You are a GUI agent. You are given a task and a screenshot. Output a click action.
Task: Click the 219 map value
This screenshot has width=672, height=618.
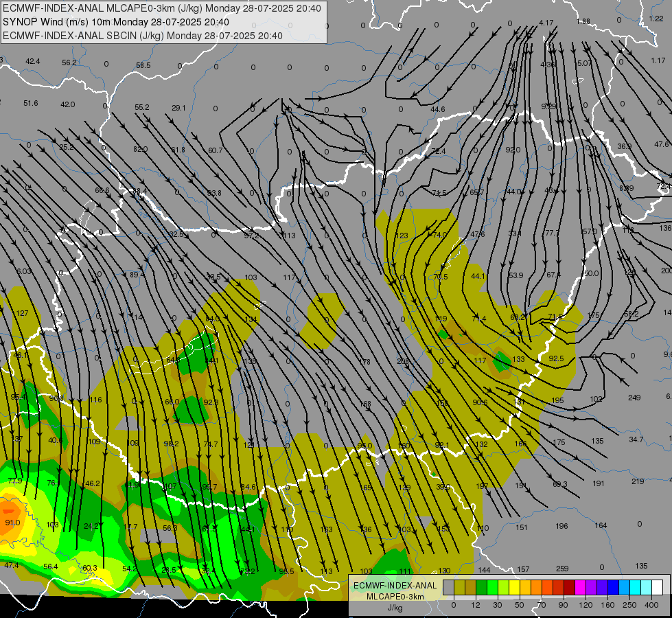click(x=638, y=481)
